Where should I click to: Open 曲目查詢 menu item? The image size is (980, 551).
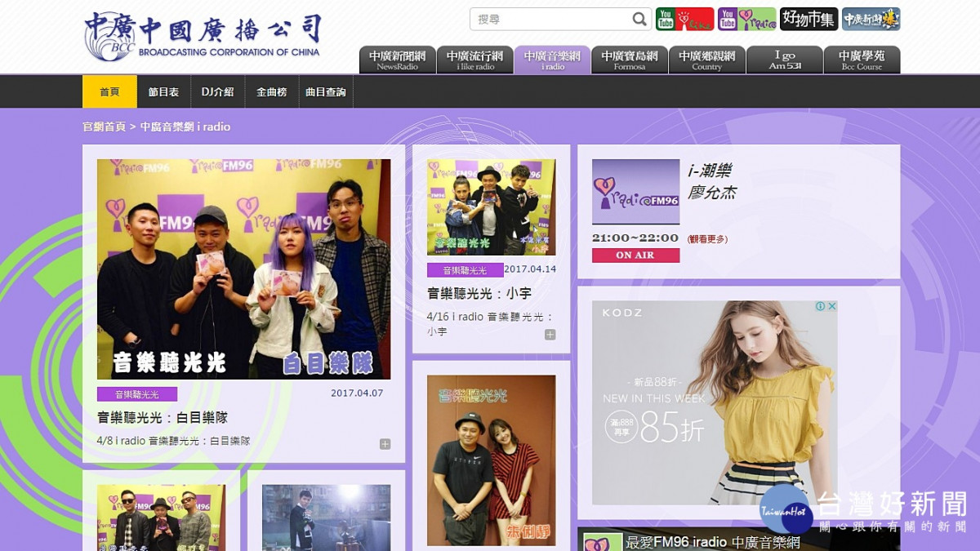[326, 91]
